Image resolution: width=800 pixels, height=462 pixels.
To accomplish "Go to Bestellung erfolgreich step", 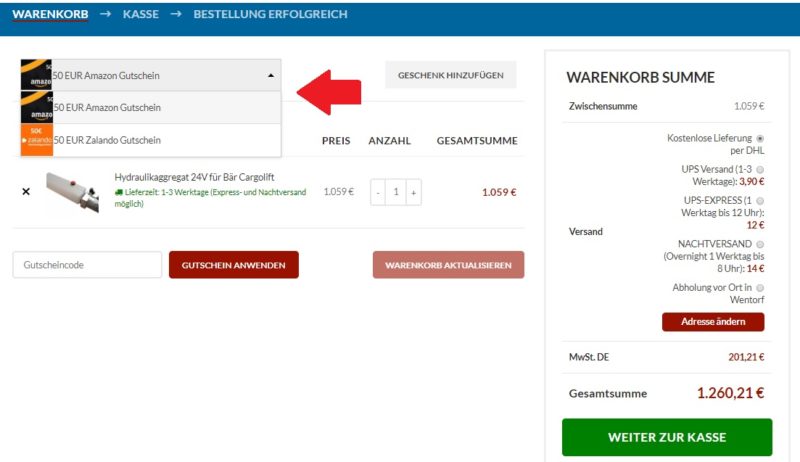I will tap(270, 14).
